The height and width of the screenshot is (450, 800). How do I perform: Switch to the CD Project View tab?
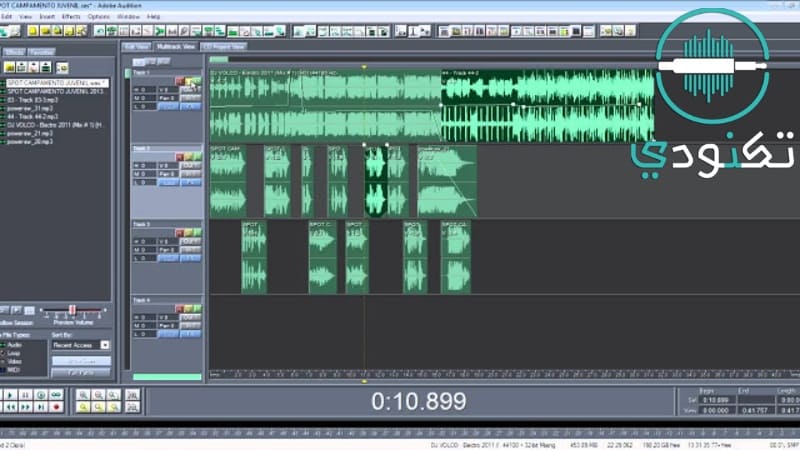[223, 46]
